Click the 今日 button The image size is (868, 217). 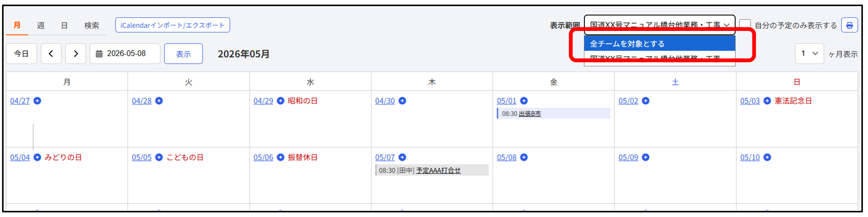click(21, 54)
